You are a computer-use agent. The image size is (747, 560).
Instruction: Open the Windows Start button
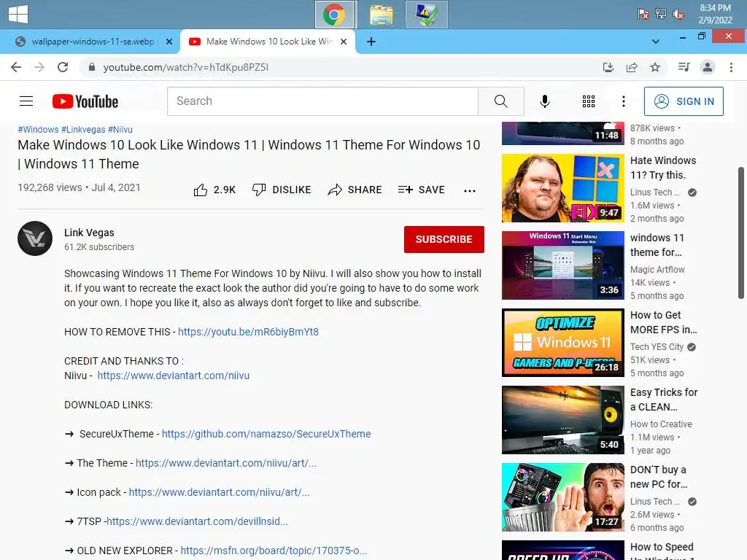(18, 14)
